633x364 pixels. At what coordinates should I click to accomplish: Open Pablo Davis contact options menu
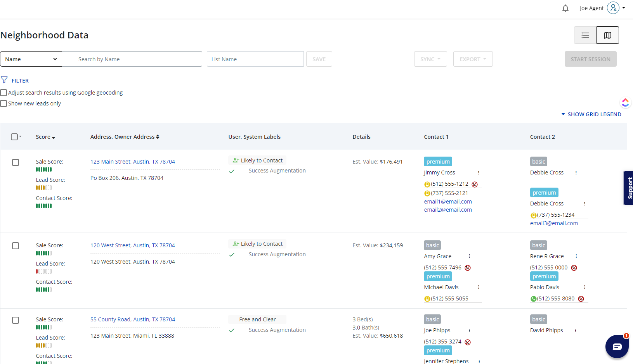pos(584,287)
